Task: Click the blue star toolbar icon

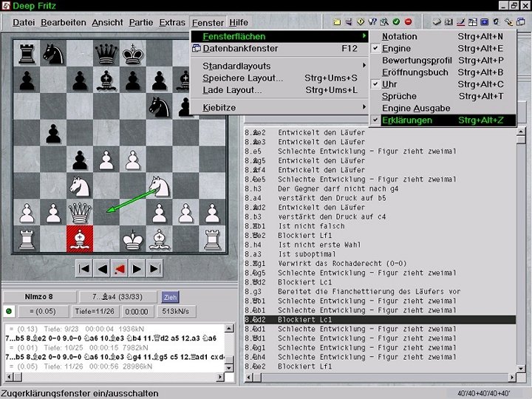Action: pyautogui.click(x=485, y=22)
